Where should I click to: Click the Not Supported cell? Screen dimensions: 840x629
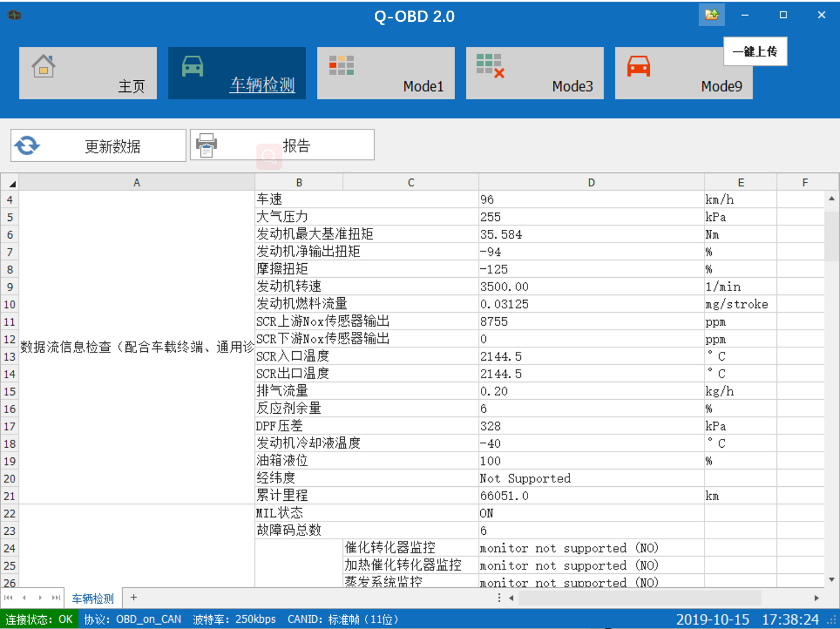(591, 478)
